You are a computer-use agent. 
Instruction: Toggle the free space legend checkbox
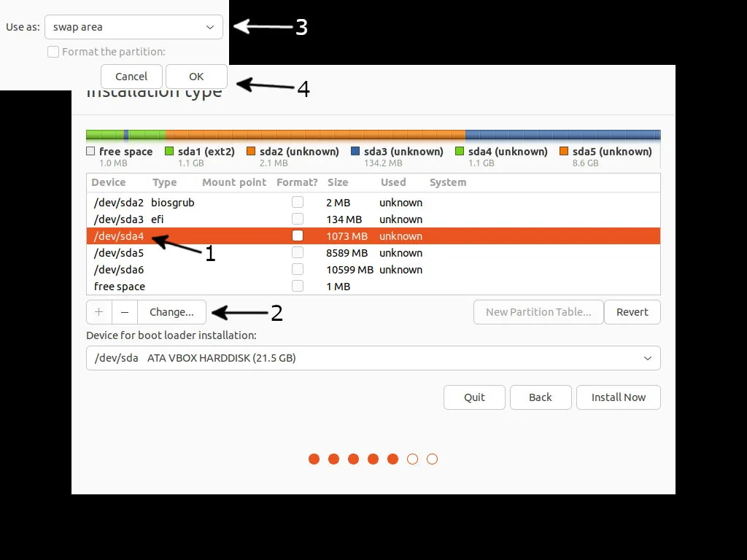click(x=90, y=151)
